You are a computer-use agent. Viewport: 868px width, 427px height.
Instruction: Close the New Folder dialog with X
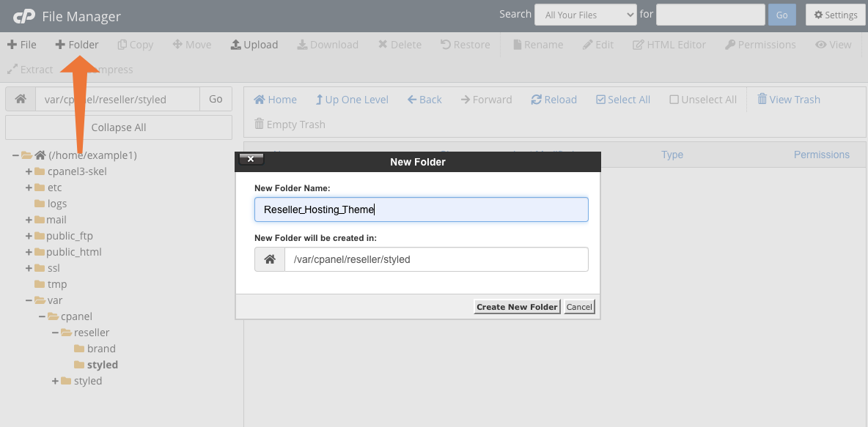click(x=251, y=159)
